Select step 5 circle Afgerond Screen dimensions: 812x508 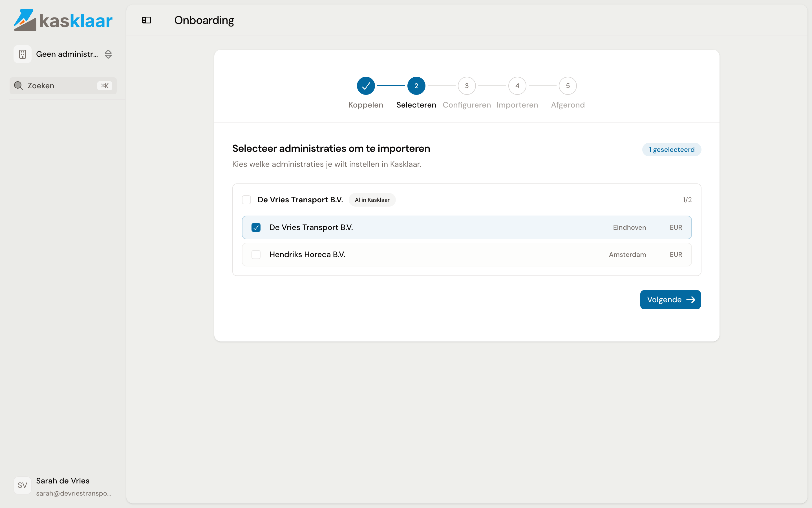click(x=568, y=86)
